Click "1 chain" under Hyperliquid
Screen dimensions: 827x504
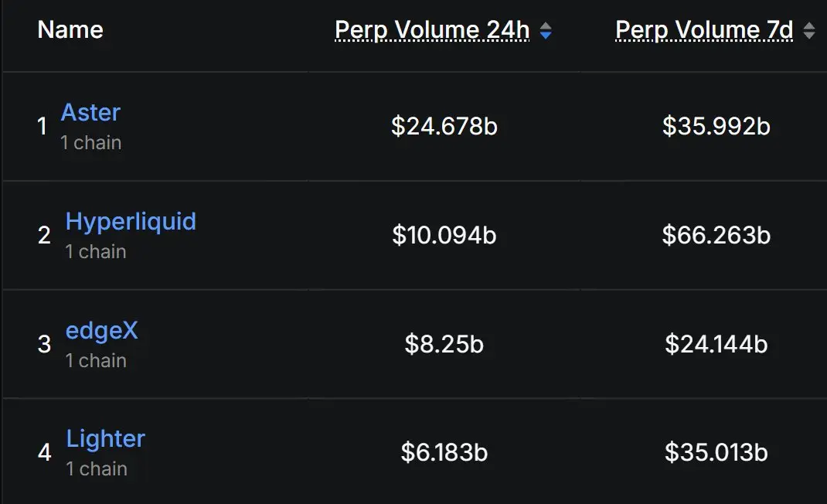pyautogui.click(x=96, y=252)
